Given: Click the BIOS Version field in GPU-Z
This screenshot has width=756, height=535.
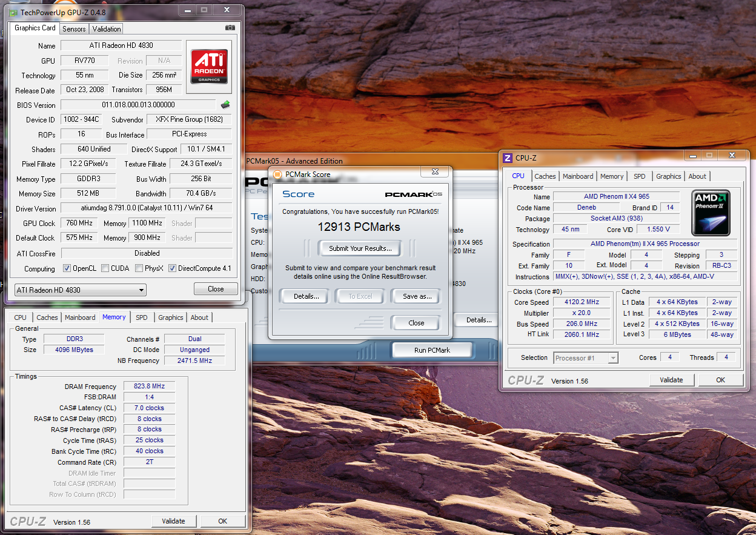Looking at the screenshot, I should point(138,105).
